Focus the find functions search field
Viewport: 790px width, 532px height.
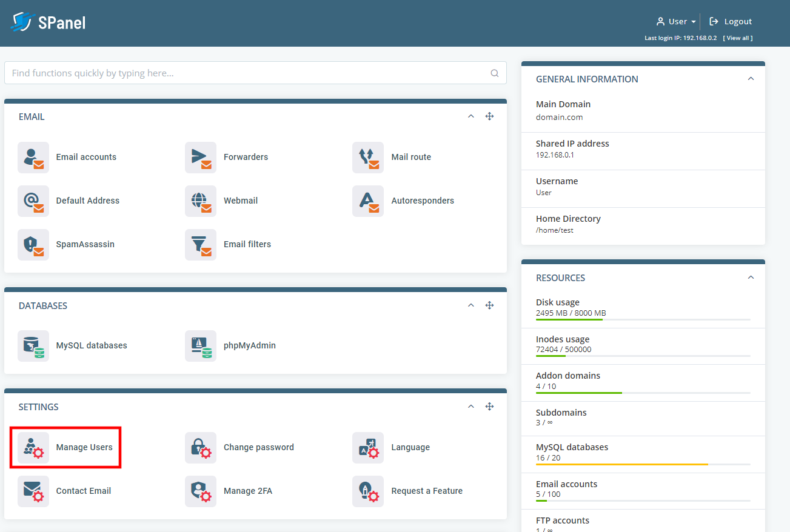pos(249,73)
